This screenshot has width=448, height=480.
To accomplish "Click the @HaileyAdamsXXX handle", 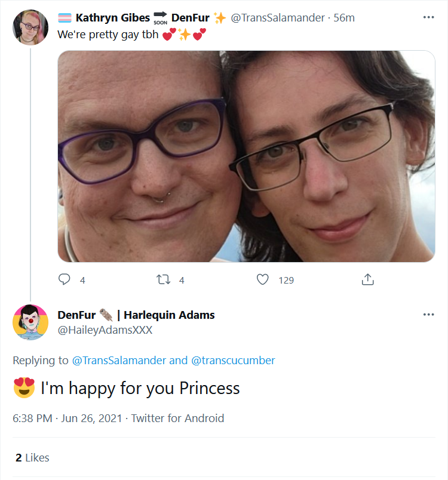I will 105,330.
